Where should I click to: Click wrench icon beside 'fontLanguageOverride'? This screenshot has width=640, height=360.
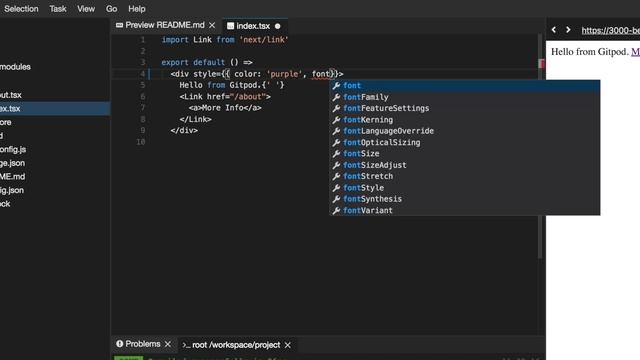tap(336, 131)
